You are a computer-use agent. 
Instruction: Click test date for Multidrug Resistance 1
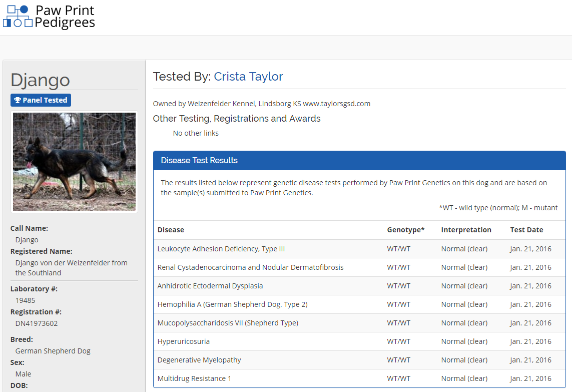pos(531,378)
